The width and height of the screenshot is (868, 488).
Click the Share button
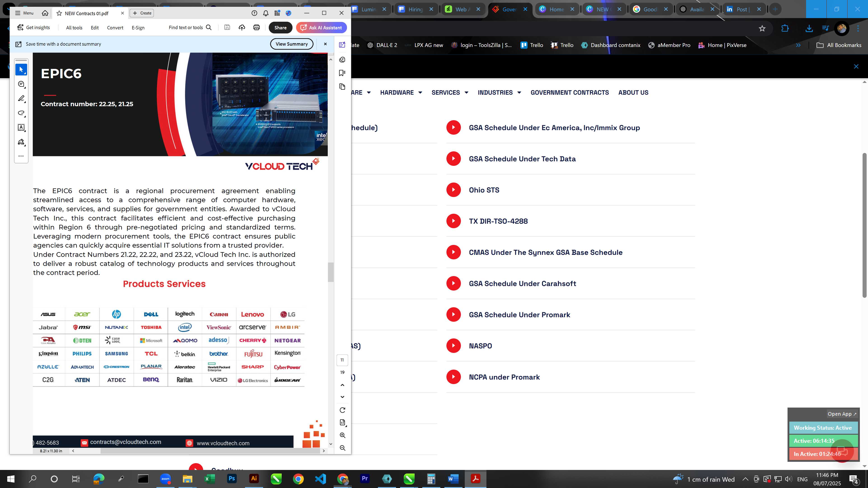tap(280, 28)
